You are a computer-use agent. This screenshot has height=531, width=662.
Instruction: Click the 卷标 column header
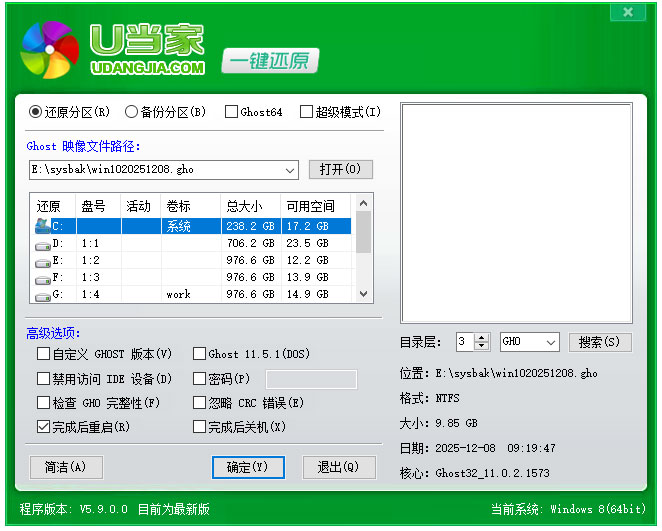point(191,206)
